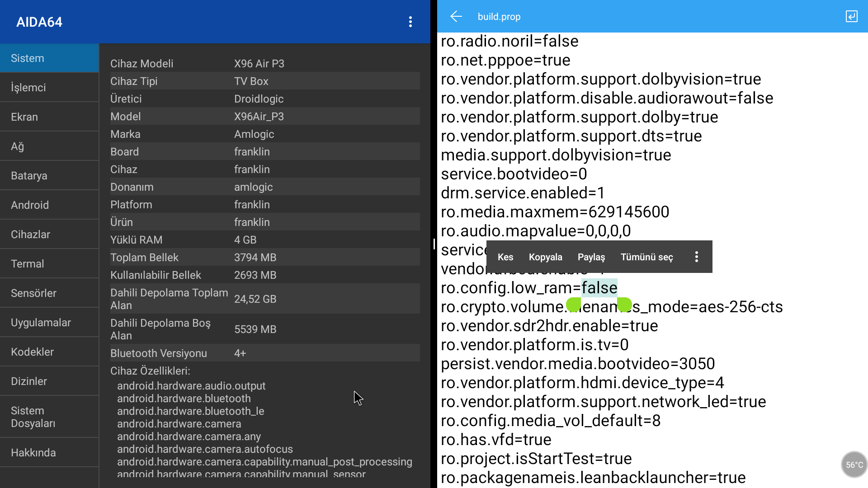Go back from build.prop editor
Viewport: 868px width, 488px height.
click(456, 16)
